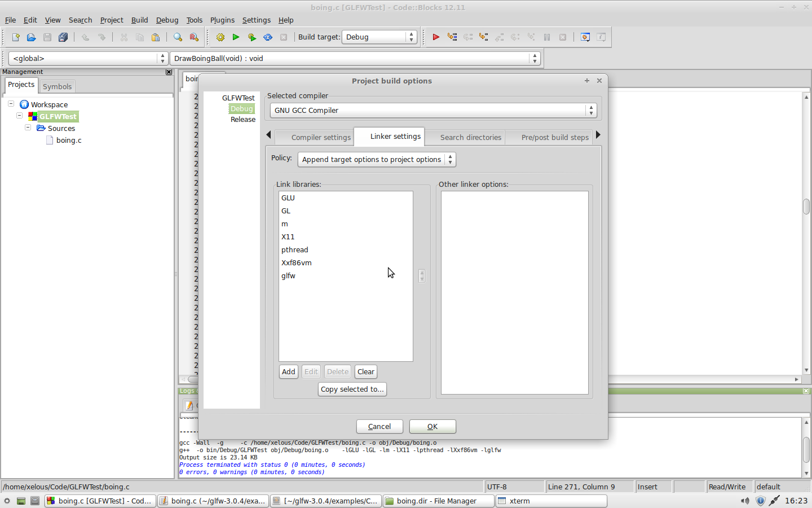This screenshot has width=812, height=508.
Task: Click the green Run arrow icon
Action: pos(236,37)
